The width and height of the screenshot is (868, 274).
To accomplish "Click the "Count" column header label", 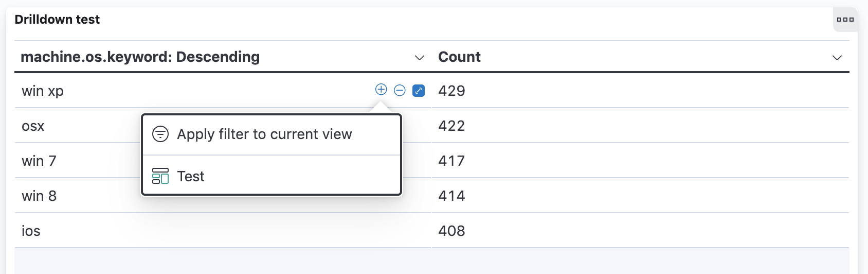I will 459,57.
